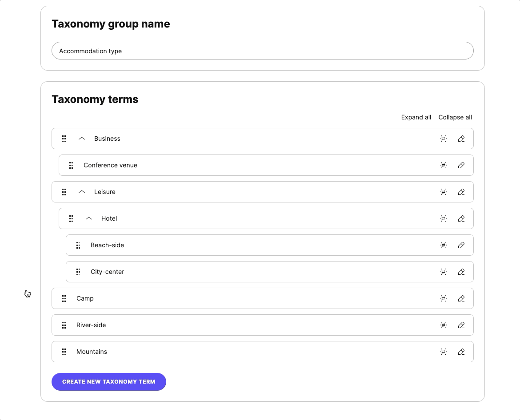Select the {#} icon on River-side row
Image resolution: width=520 pixels, height=420 pixels.
pyautogui.click(x=444, y=325)
